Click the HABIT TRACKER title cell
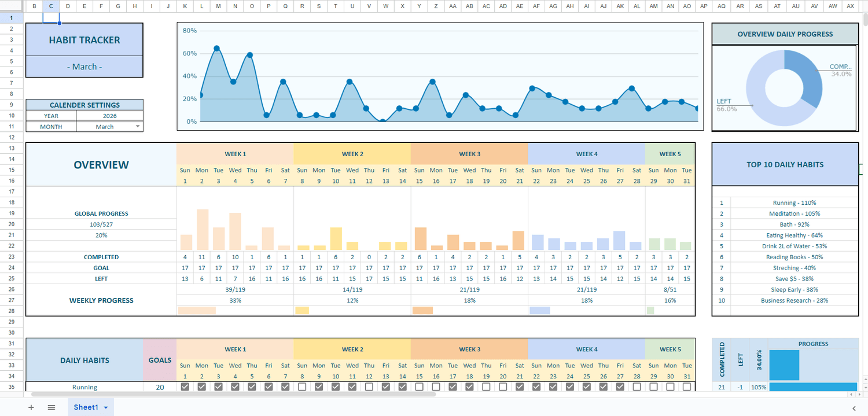The image size is (868, 416). [x=84, y=40]
